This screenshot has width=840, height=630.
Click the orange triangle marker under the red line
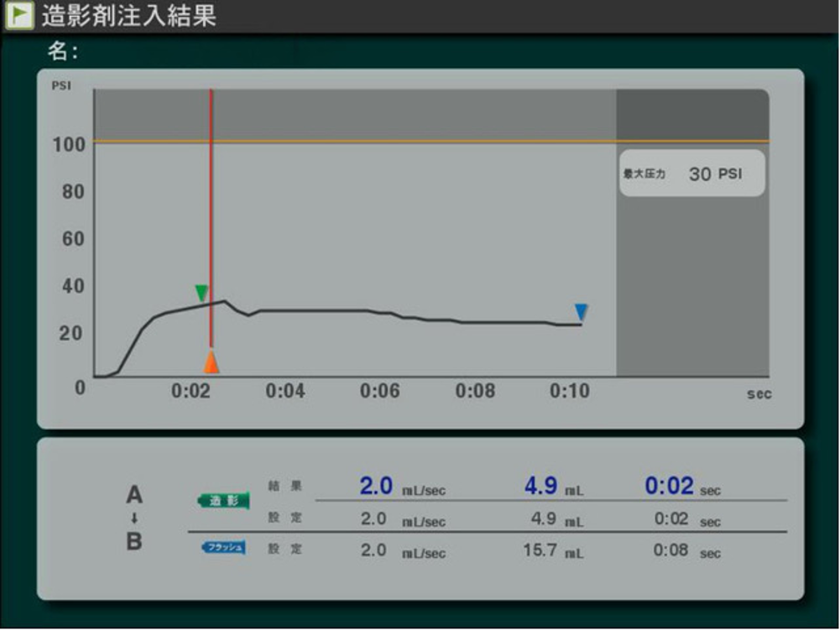pos(211,361)
